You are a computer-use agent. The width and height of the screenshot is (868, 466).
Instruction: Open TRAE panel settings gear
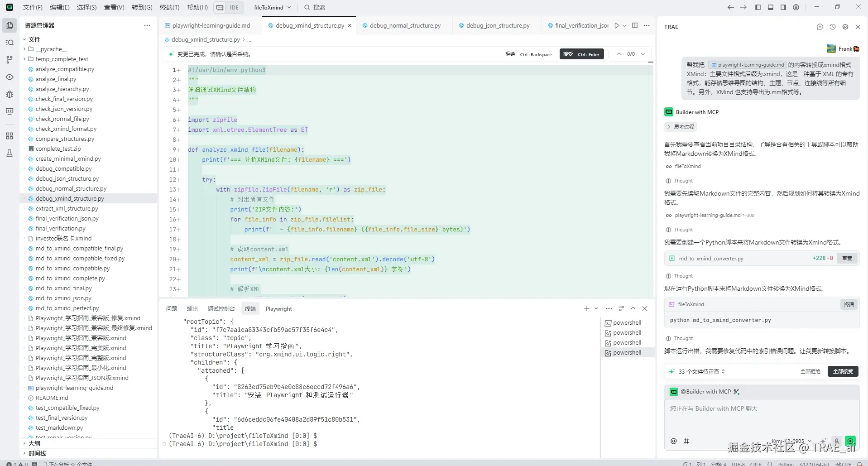(x=845, y=27)
